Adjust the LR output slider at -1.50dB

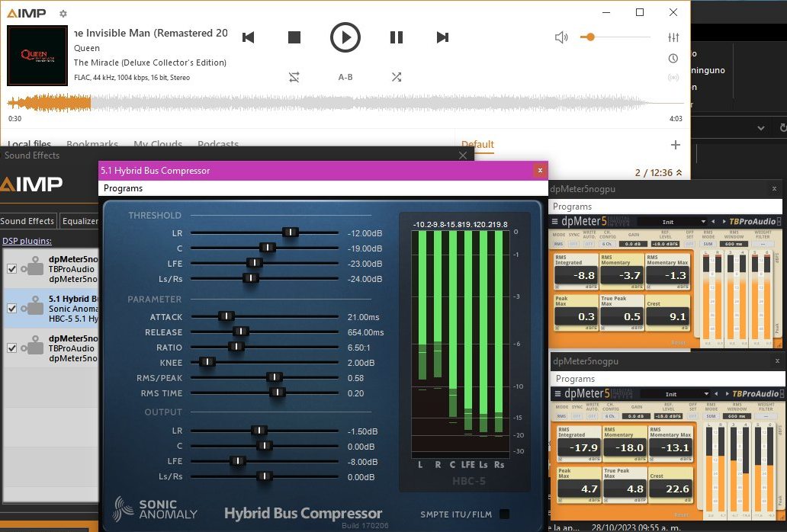click(x=259, y=430)
